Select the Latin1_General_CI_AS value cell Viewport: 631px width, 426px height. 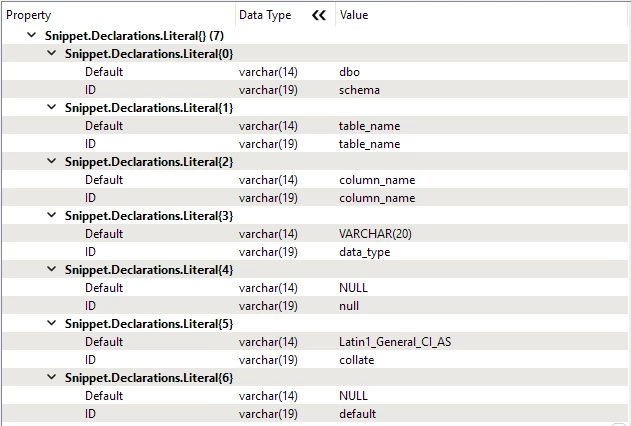(x=395, y=342)
